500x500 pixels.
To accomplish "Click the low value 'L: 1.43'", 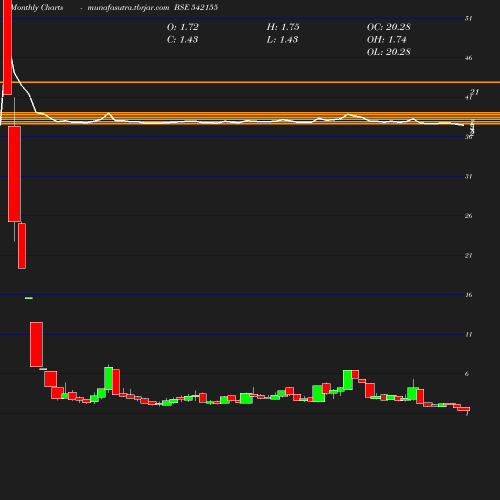I will 282,39.
